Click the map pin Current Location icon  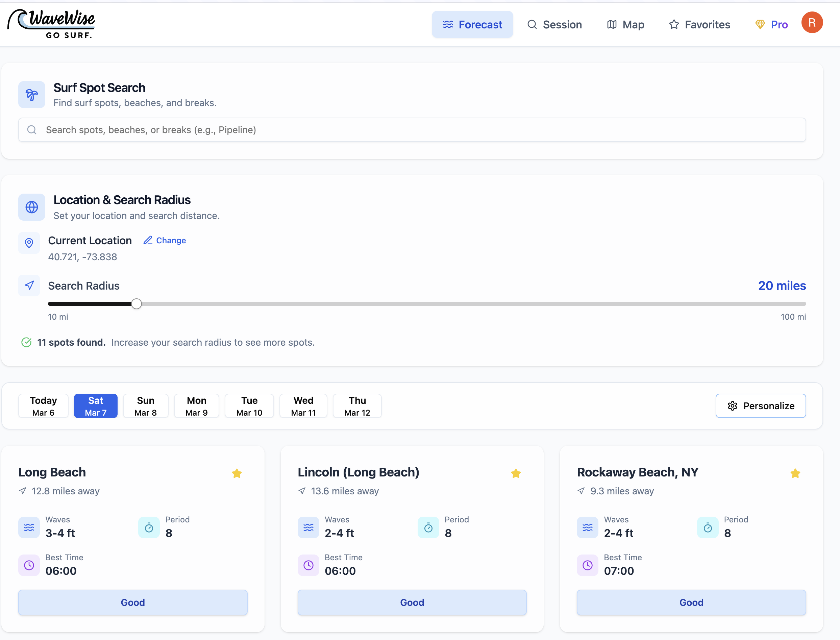tap(29, 243)
